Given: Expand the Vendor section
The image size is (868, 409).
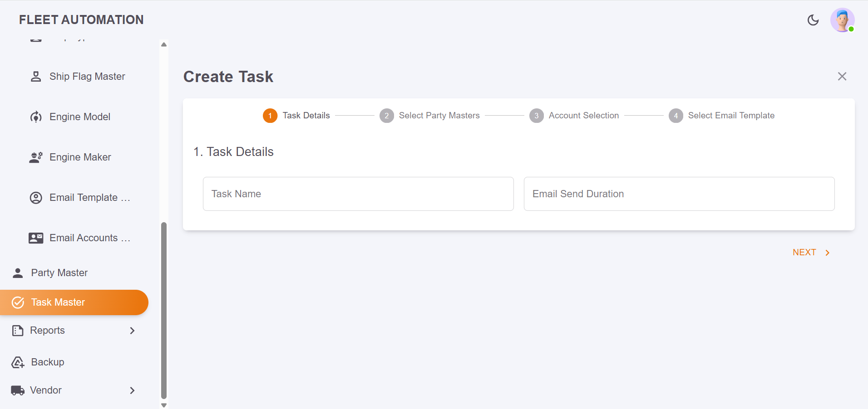Looking at the screenshot, I should [132, 390].
